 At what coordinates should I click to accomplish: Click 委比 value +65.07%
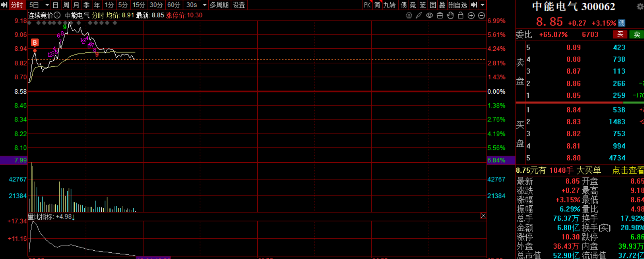point(554,35)
